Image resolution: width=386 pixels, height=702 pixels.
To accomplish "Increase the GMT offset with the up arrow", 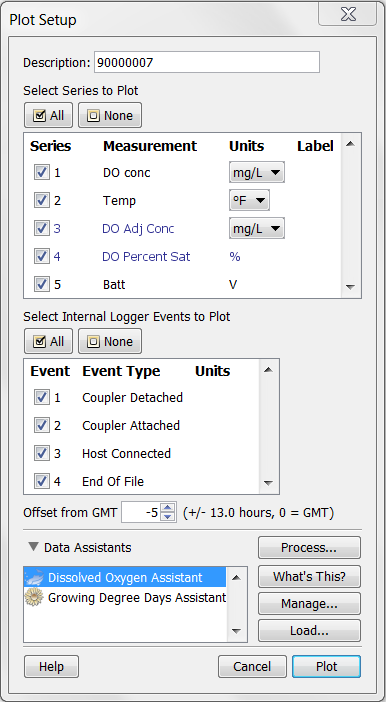I will pos(167,508).
